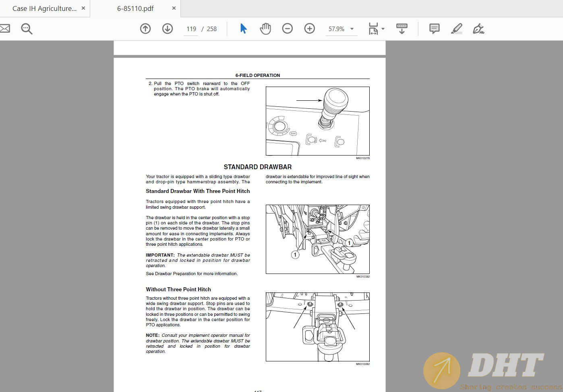Go to next page with down arrow
This screenshot has height=392, width=563.
tap(168, 29)
